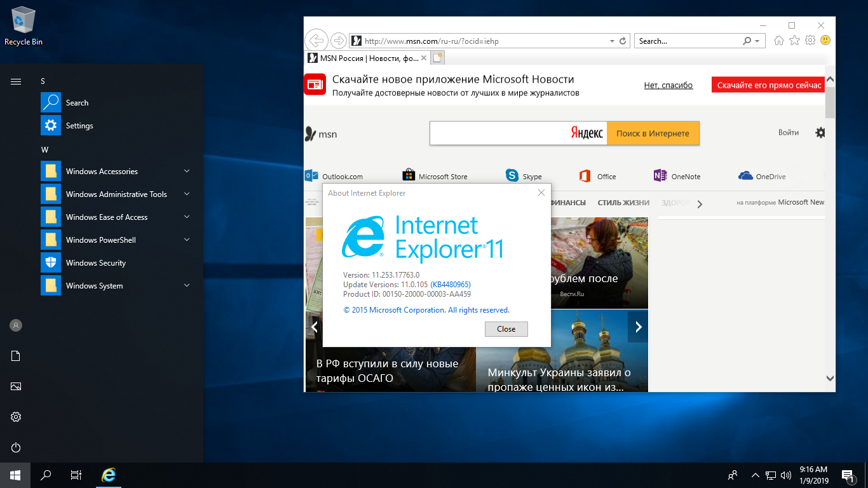Click the Close button in About dialog
This screenshot has width=868, height=488.
click(506, 329)
